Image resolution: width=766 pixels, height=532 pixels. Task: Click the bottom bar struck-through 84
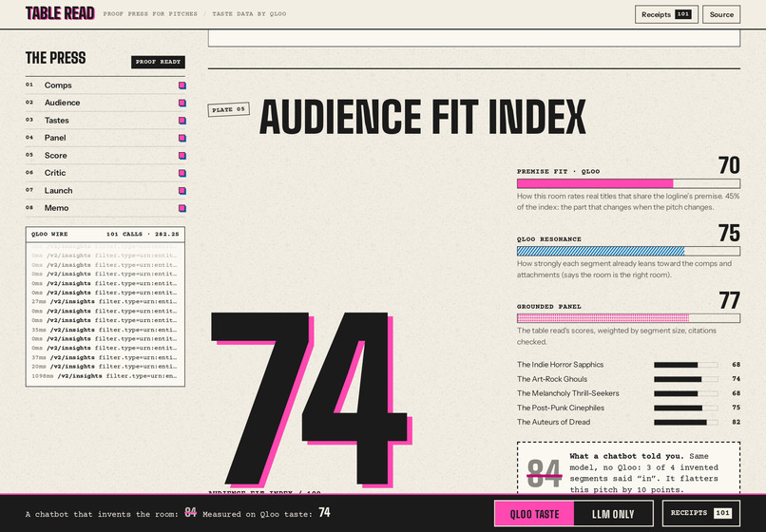click(x=190, y=512)
